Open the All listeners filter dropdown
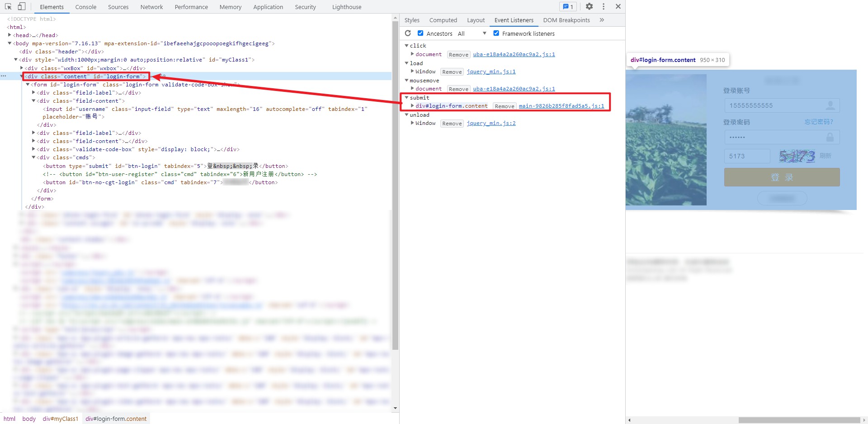Viewport: 868px width, 424px height. point(472,33)
